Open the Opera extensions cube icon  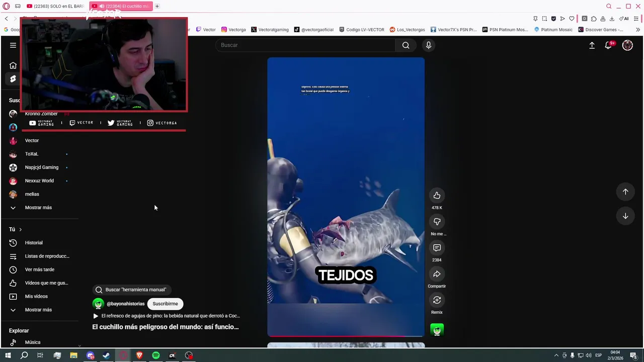pos(594,19)
